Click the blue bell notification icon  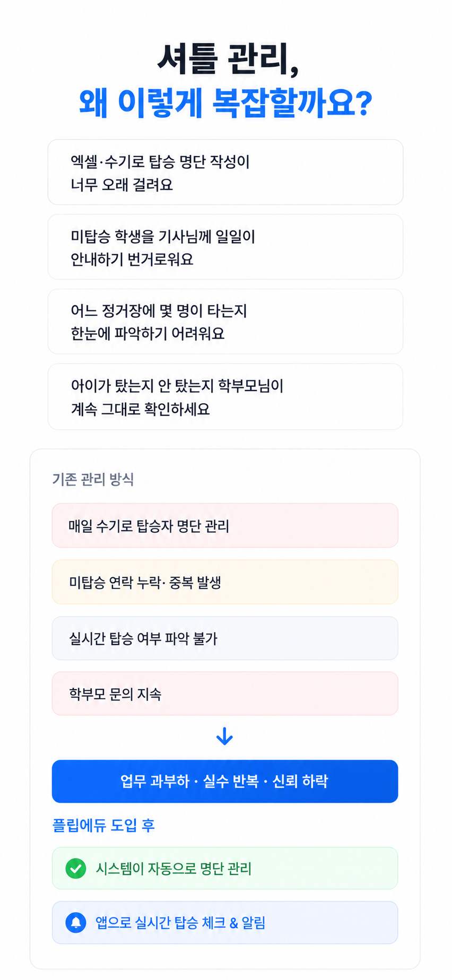click(x=76, y=923)
